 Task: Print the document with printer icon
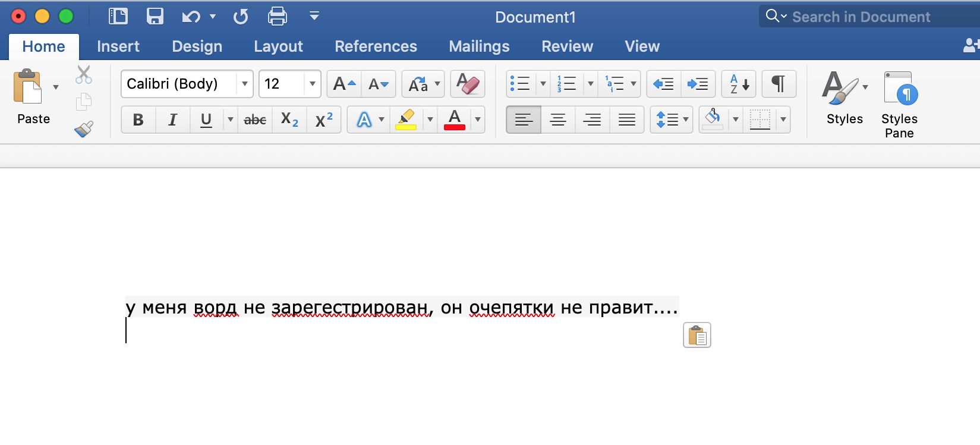(x=278, y=16)
